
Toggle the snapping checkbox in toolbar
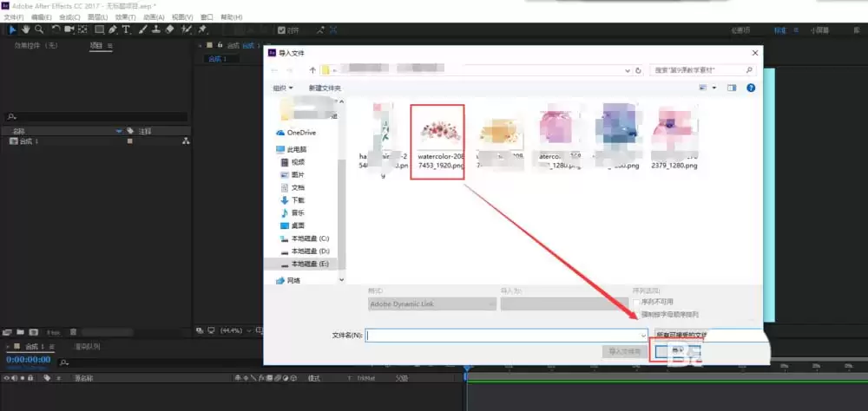(282, 30)
